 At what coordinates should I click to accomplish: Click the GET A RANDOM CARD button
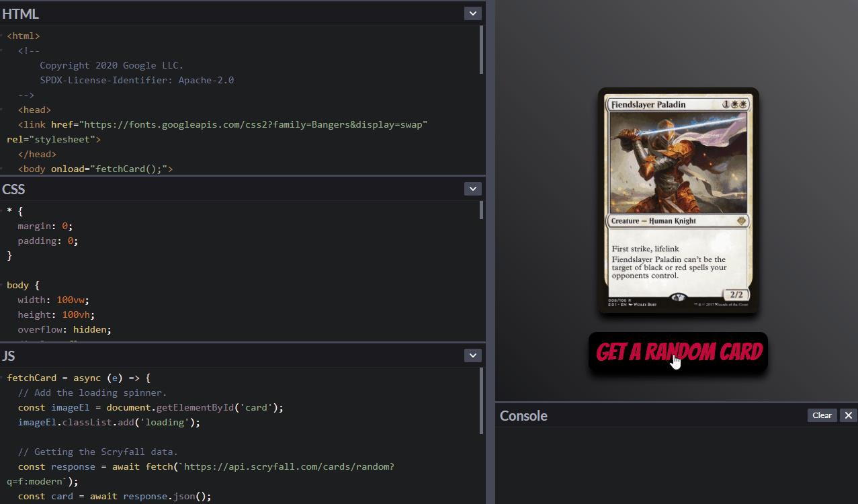(677, 351)
